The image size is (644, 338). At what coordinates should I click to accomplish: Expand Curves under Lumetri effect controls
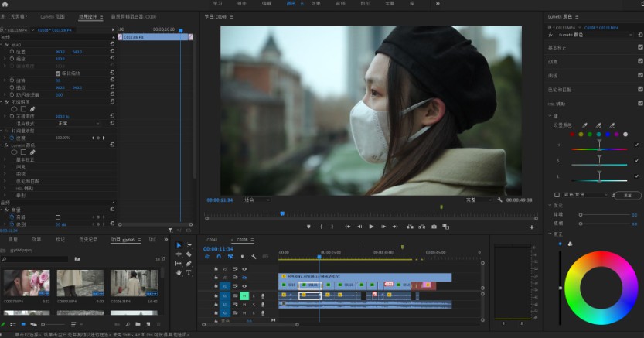5,174
